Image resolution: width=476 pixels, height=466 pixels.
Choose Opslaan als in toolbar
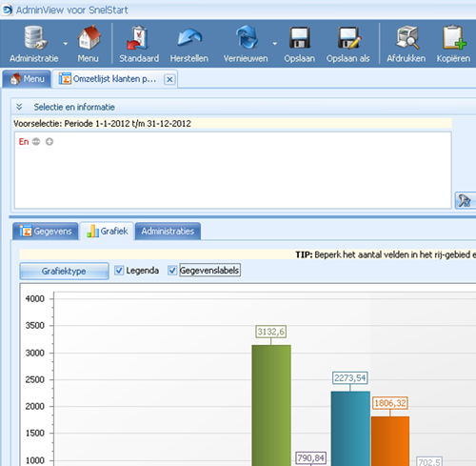coord(348,45)
